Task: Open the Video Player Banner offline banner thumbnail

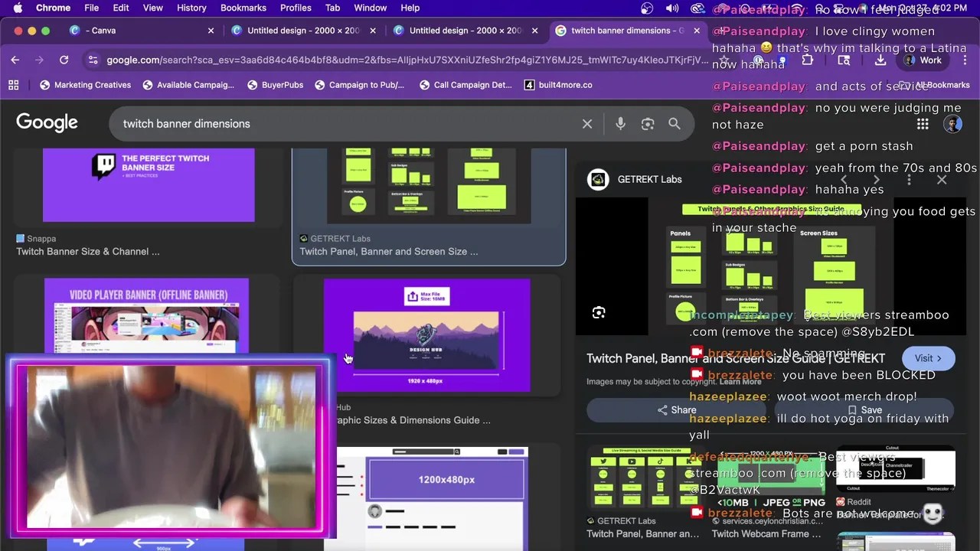Action: point(146,316)
